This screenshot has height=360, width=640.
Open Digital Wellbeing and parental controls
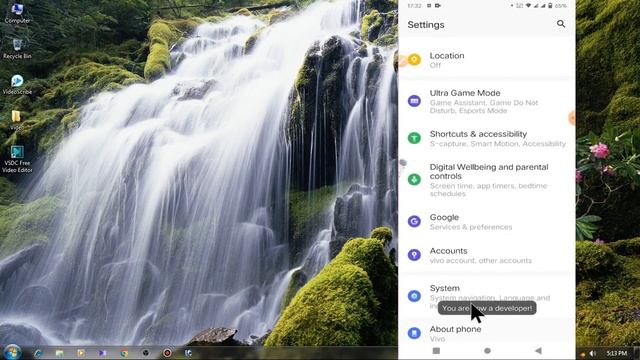pos(487,180)
